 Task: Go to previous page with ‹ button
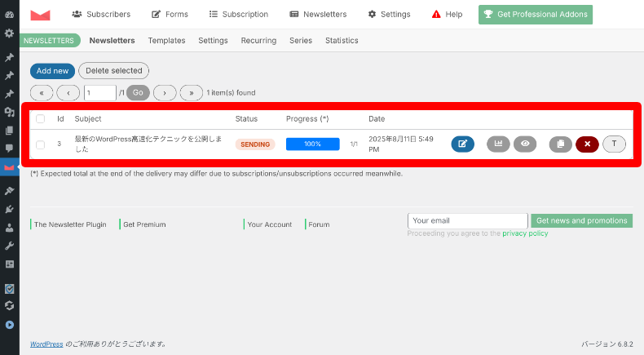tap(68, 93)
